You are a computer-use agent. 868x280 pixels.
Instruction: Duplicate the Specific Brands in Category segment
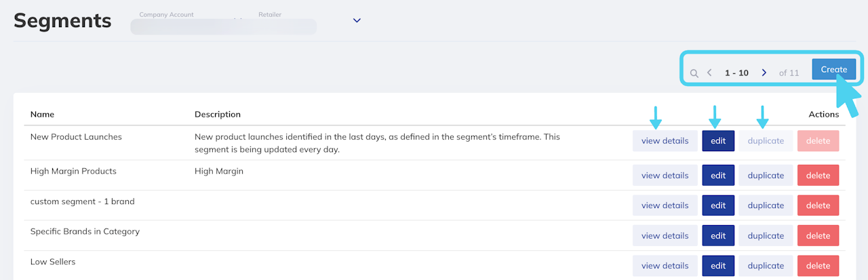click(766, 236)
